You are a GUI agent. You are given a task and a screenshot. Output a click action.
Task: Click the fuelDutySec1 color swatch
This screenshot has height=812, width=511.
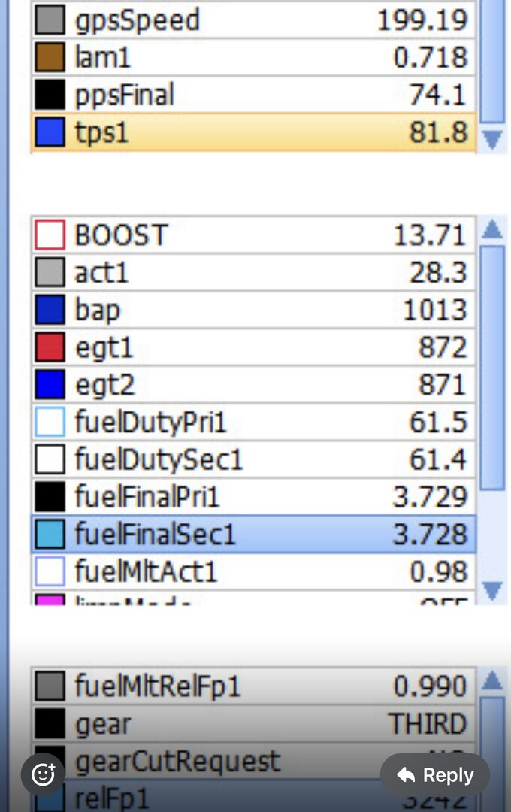coord(50,459)
